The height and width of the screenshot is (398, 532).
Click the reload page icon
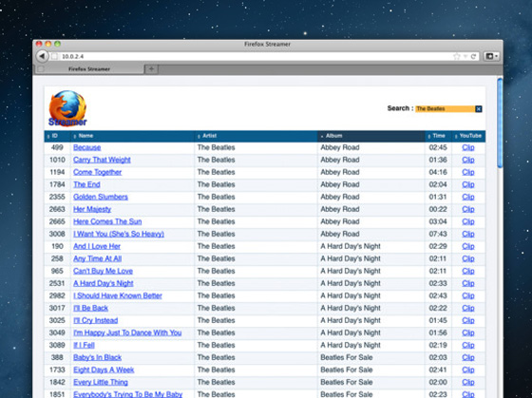tap(473, 56)
